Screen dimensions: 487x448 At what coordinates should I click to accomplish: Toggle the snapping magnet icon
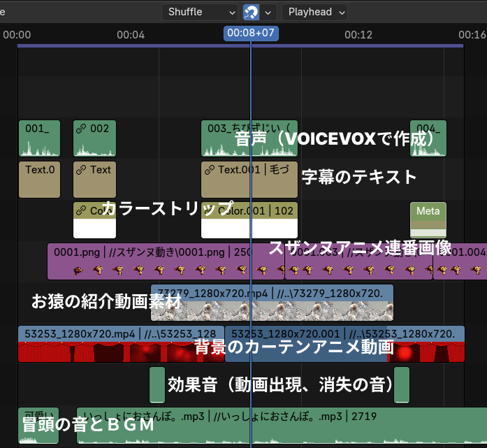pyautogui.click(x=251, y=12)
